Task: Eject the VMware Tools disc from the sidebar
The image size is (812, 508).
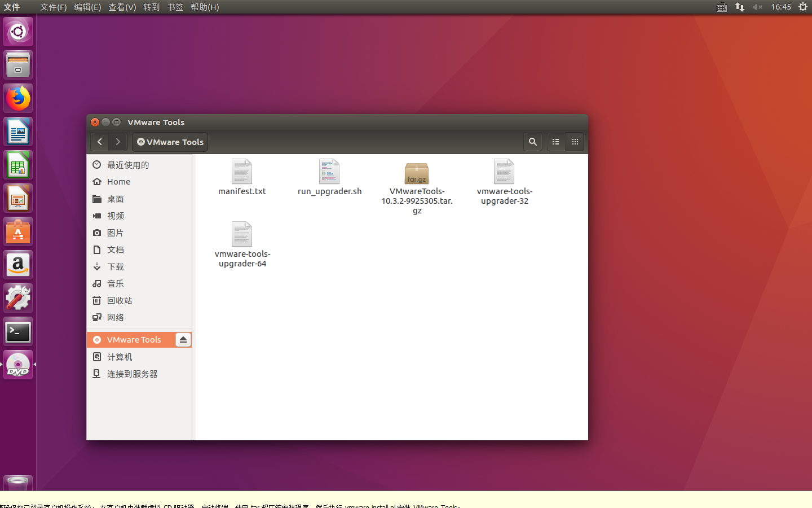Action: point(183,339)
